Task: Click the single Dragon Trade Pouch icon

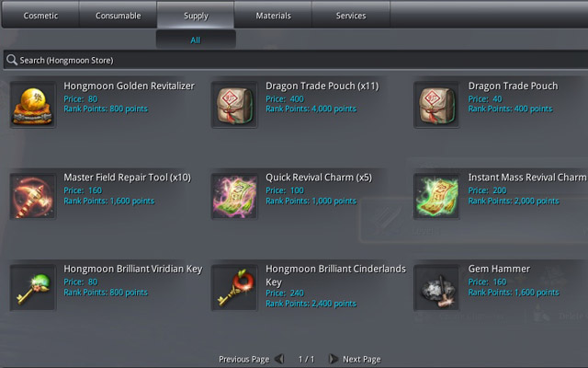Action: point(436,105)
